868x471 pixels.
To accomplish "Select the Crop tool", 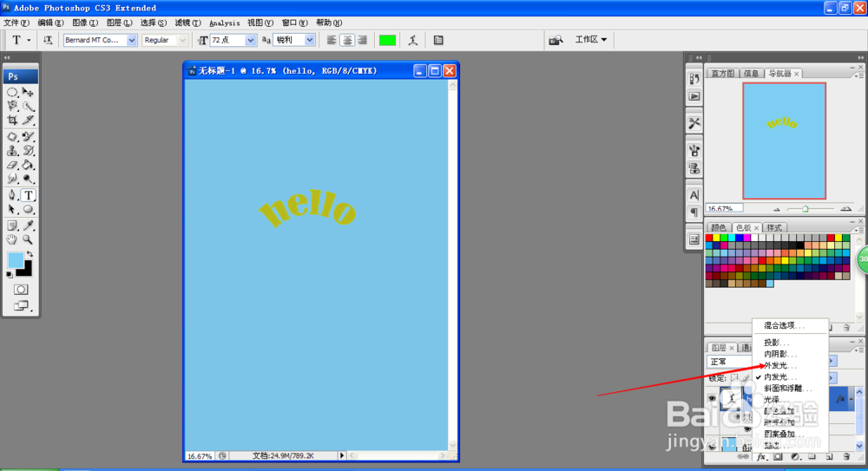I will point(12,120).
